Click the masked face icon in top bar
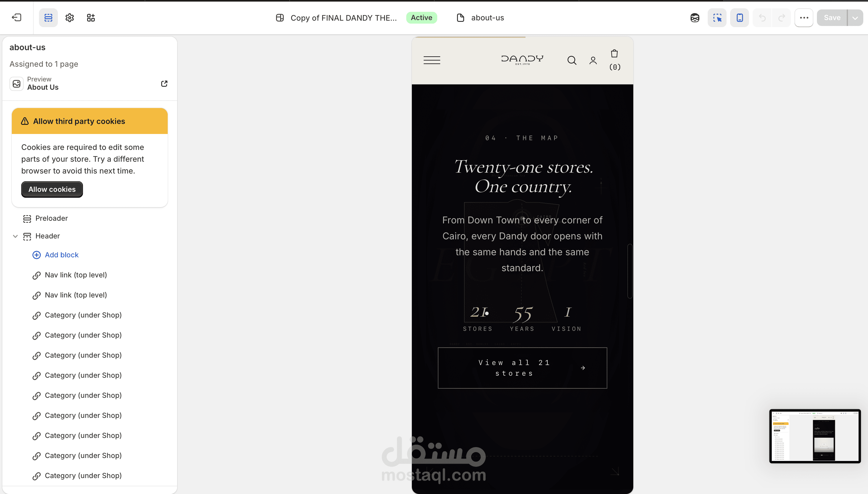Viewport: 868px width, 494px height. coord(695,18)
